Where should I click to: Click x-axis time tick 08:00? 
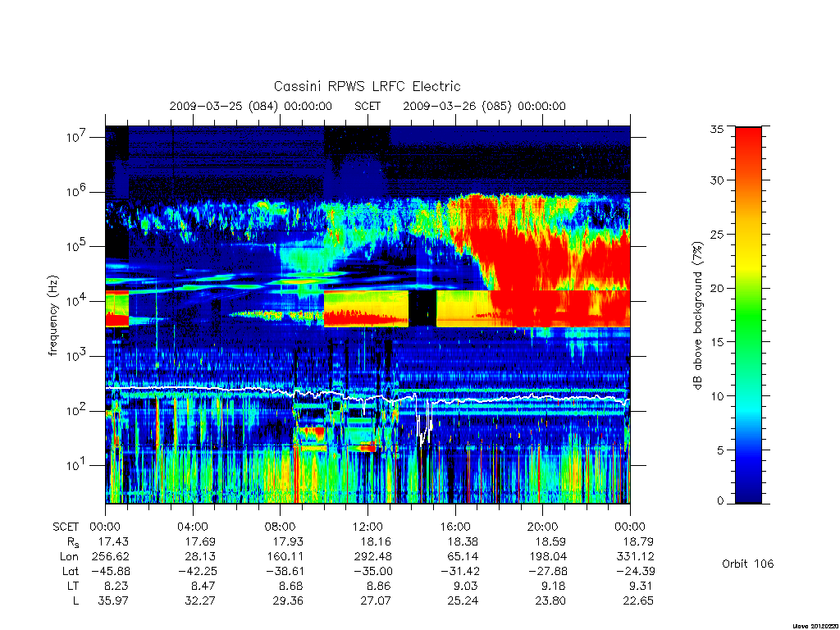coord(281,527)
